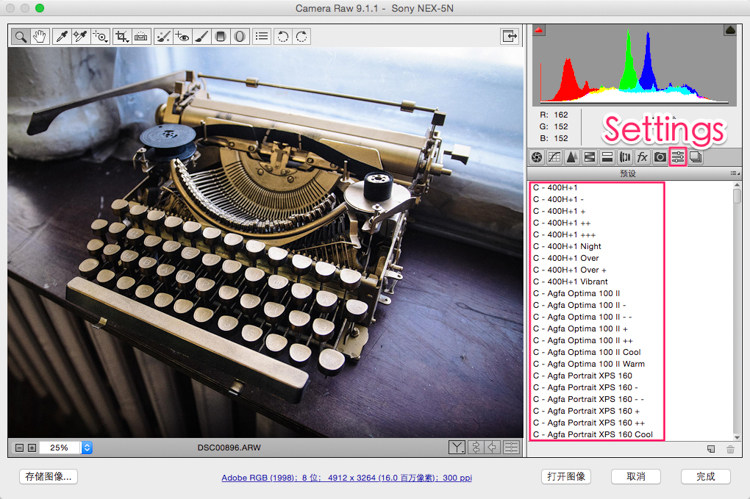Choose the Spot Removal tool
This screenshot has height=499, width=750.
point(163,36)
